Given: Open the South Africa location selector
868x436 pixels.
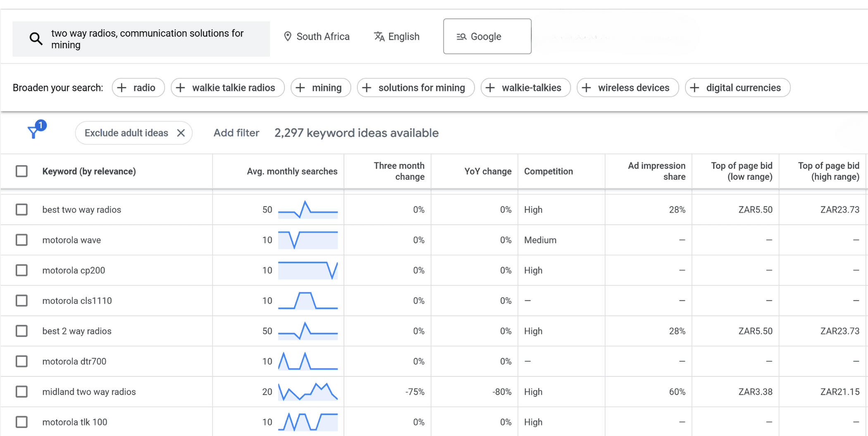Looking at the screenshot, I should pos(317,36).
